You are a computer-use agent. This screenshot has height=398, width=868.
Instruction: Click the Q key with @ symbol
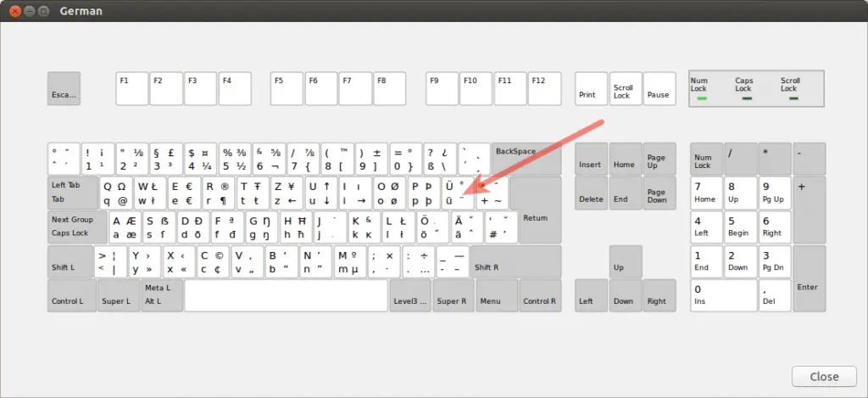coord(115,193)
